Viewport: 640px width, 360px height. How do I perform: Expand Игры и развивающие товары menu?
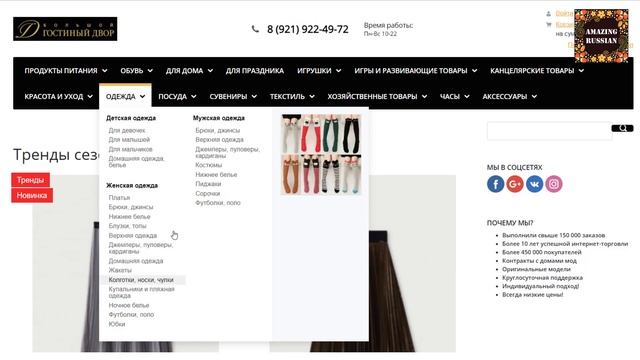pos(416,71)
